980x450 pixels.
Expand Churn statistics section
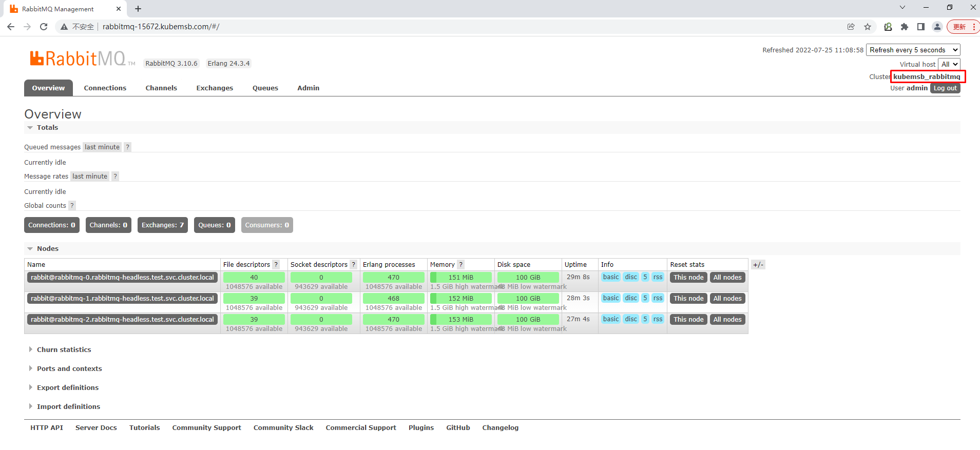[x=64, y=350]
